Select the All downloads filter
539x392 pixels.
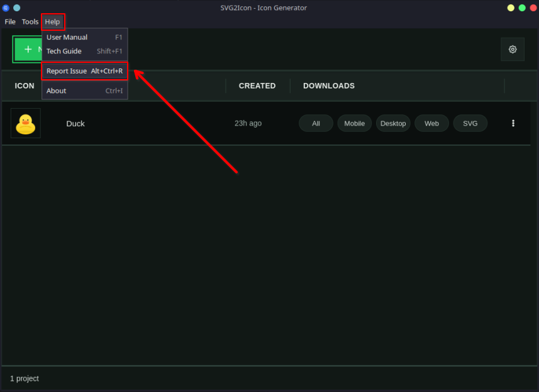(x=316, y=123)
